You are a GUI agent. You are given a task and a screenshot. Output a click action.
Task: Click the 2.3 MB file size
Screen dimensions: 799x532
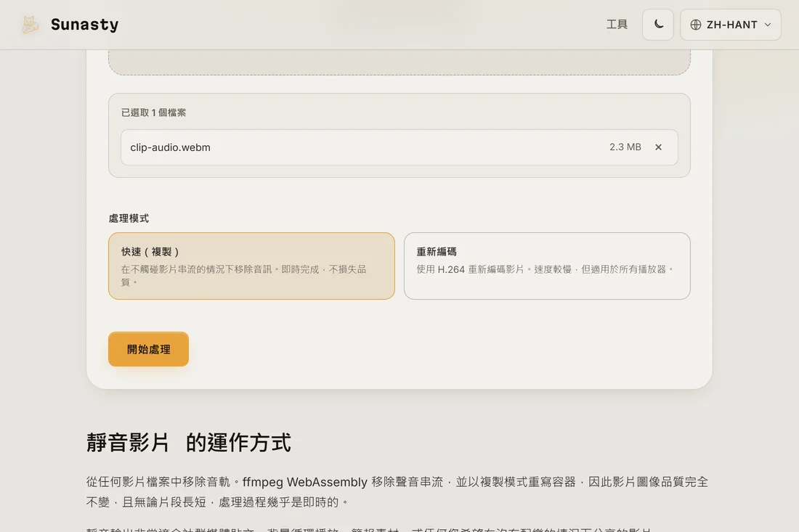[x=625, y=147]
